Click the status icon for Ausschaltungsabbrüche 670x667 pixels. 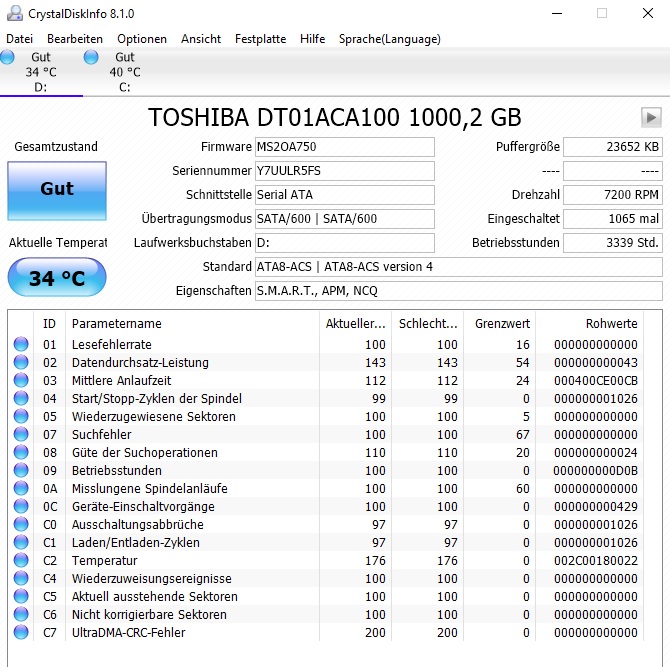click(21, 524)
